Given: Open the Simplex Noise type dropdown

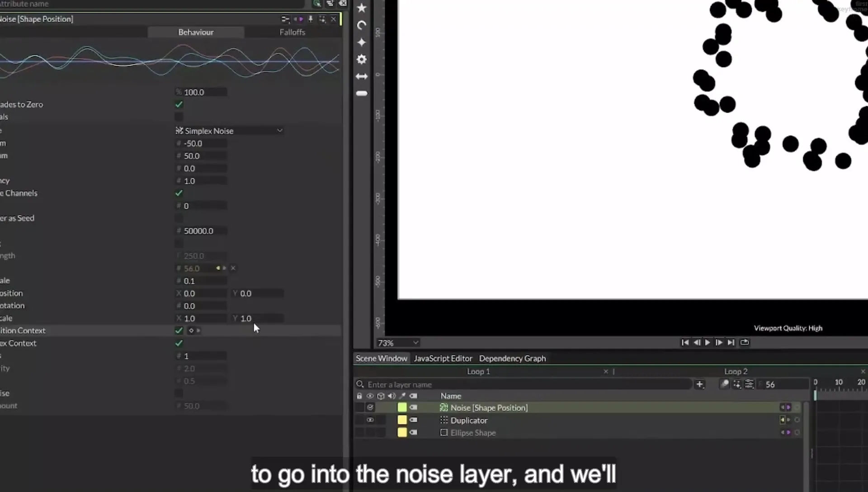Looking at the screenshot, I should click(x=229, y=131).
